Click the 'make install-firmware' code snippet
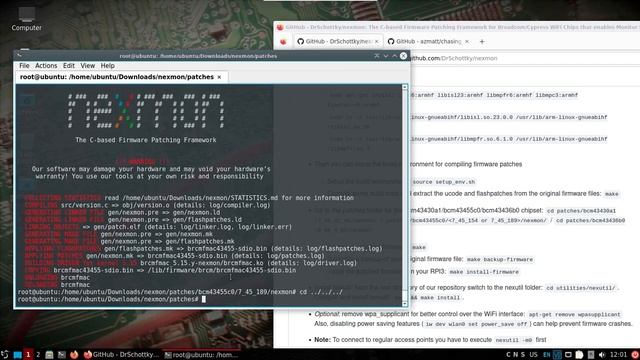The width and height of the screenshot is (640, 360). tap(484, 272)
